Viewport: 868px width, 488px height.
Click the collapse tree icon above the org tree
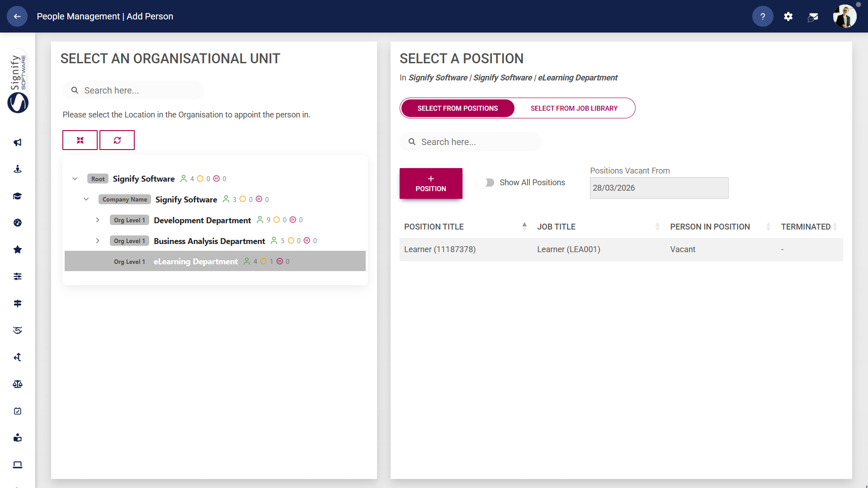pyautogui.click(x=80, y=140)
